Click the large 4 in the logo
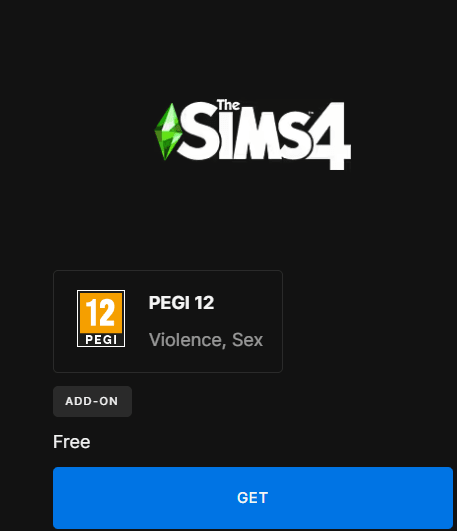Image resolution: width=457 pixels, height=531 pixels. 330,135
